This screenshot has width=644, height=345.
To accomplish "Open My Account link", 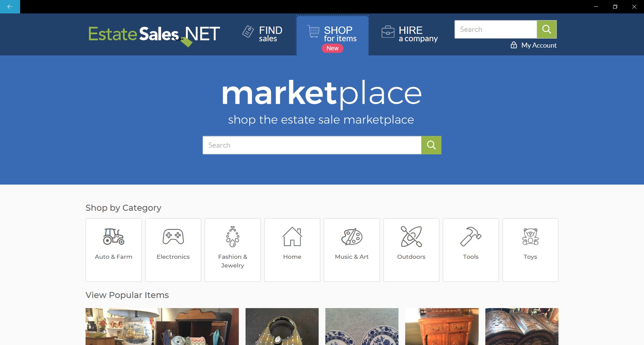I will click(x=534, y=45).
